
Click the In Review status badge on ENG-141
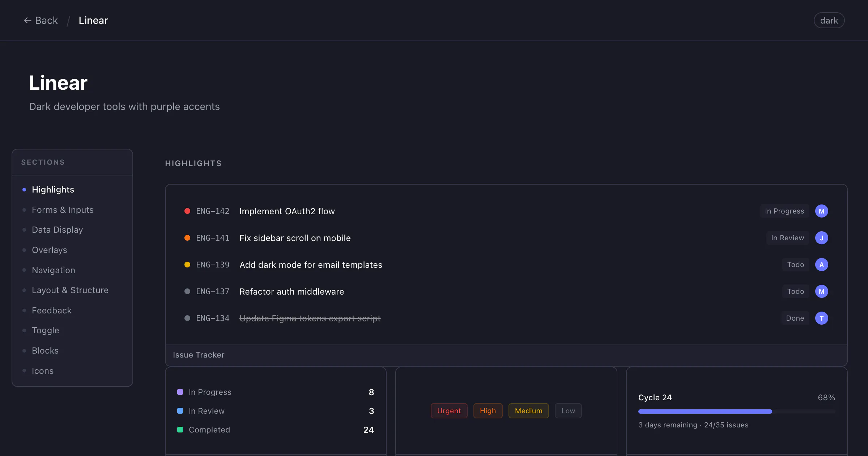[788, 238]
